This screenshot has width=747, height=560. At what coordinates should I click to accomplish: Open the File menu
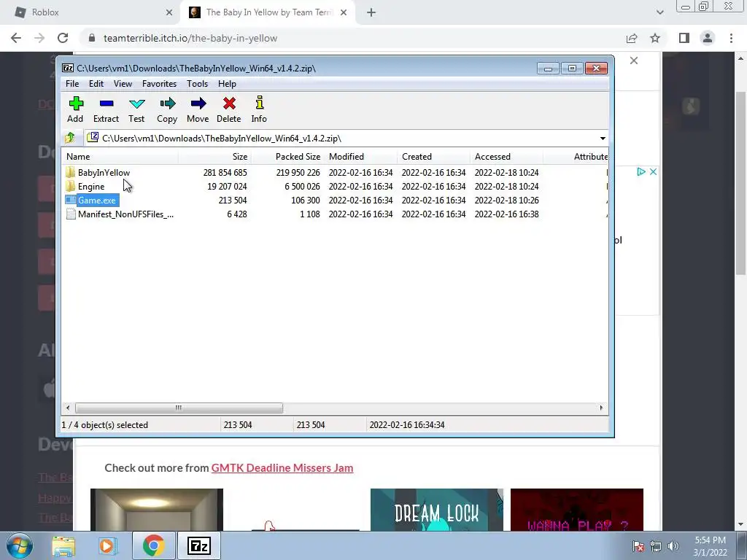pos(72,84)
